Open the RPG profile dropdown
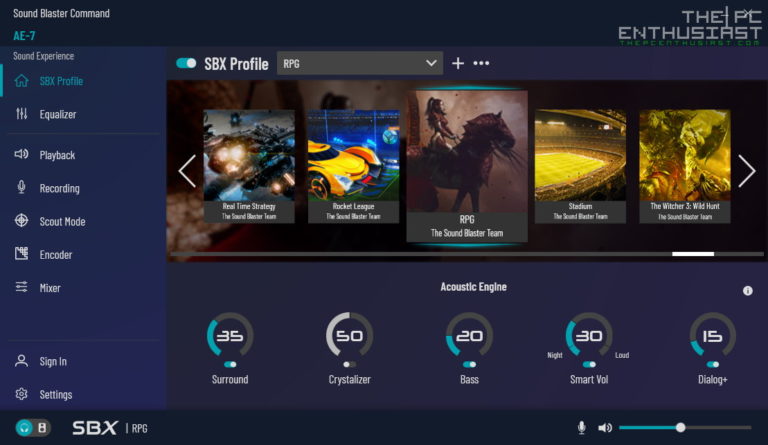The height and width of the screenshot is (445, 768). 359,63
